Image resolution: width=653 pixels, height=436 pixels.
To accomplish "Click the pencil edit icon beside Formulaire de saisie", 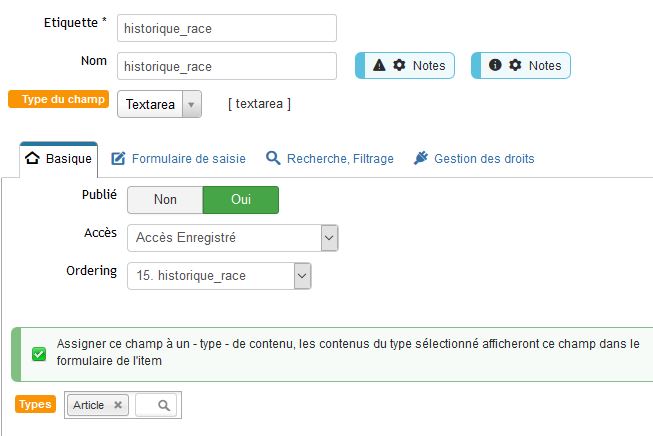I will click(x=118, y=158).
